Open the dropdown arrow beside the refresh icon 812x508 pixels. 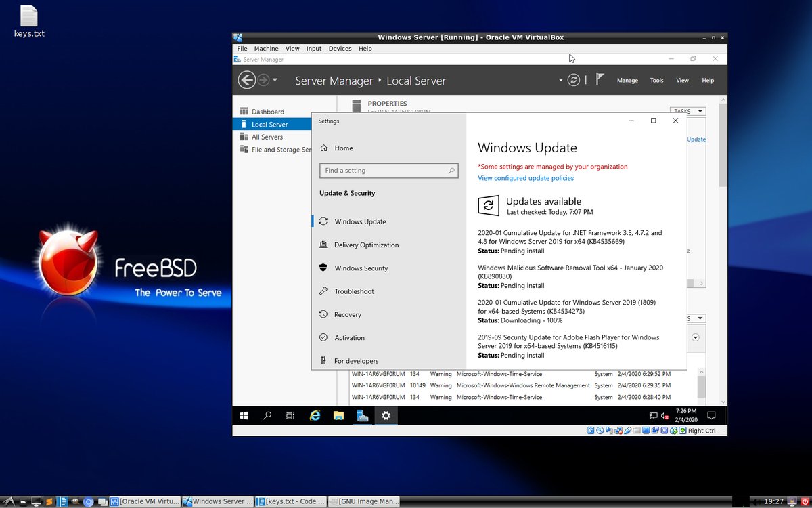pyautogui.click(x=560, y=81)
